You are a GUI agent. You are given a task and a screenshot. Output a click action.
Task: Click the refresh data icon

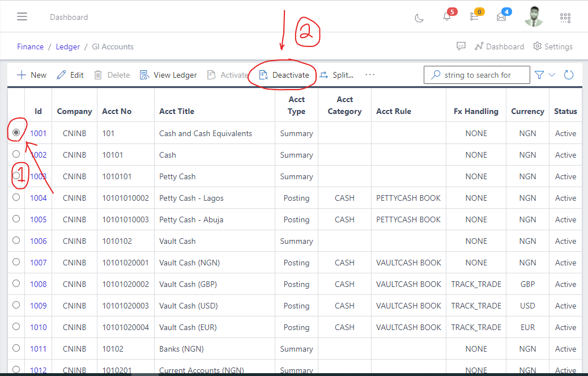(x=568, y=74)
